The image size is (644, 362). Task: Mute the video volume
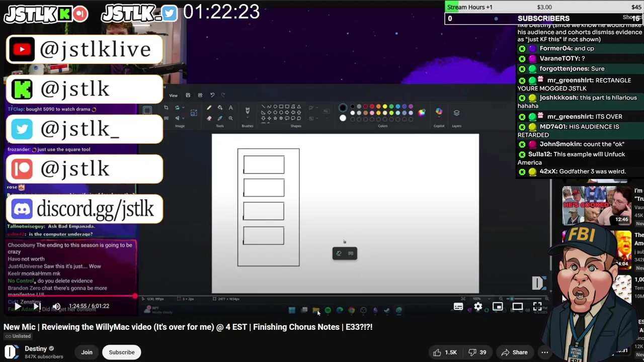(x=56, y=306)
